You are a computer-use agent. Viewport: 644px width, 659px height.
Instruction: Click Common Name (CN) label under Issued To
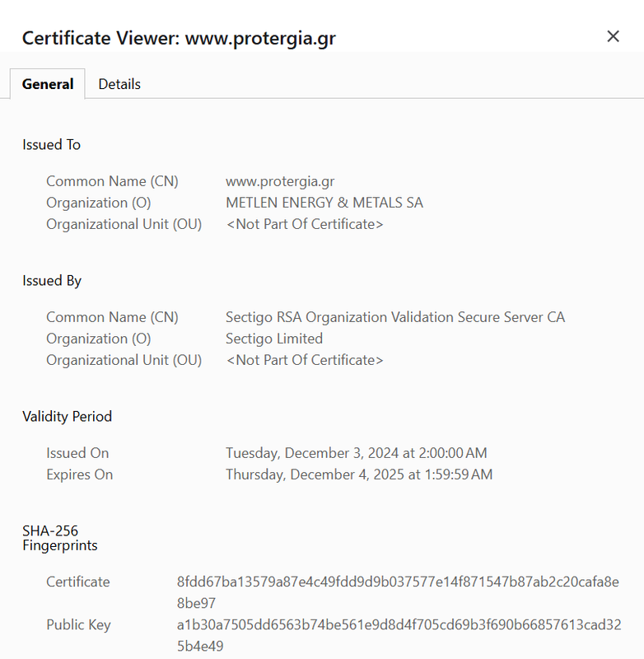click(x=112, y=181)
